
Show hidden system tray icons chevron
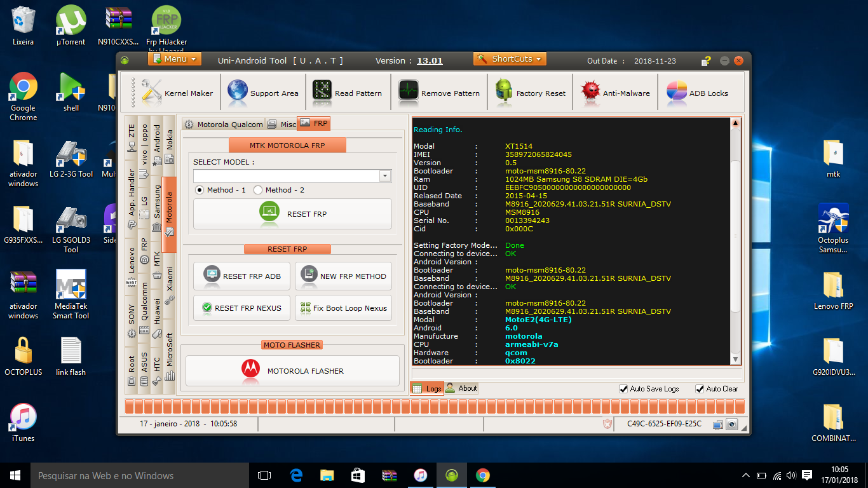point(746,475)
